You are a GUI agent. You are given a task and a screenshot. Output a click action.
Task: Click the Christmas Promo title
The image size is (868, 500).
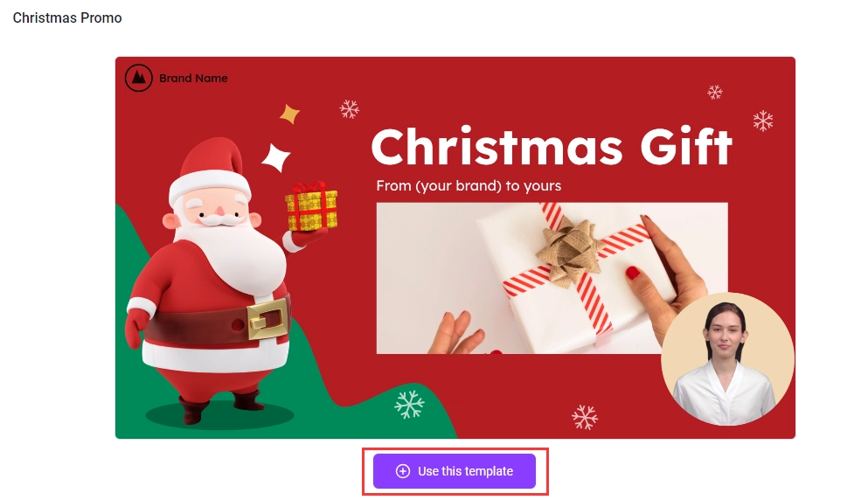[67, 17]
